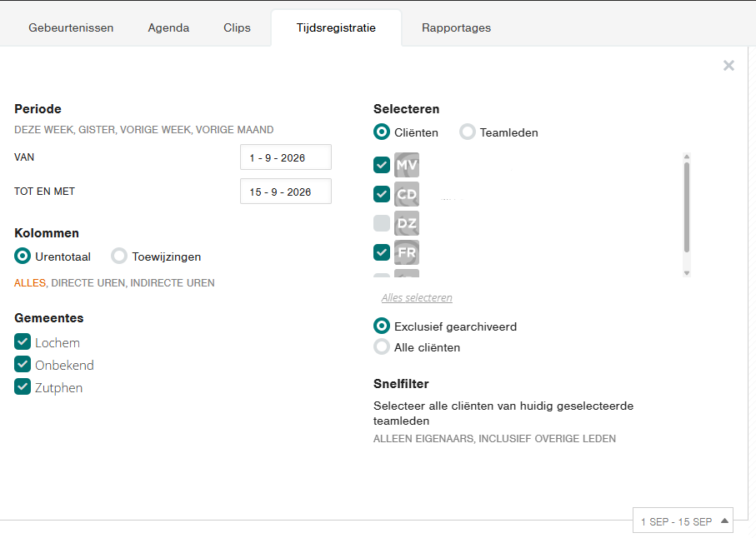Go to the Rapportages tab
Image resolution: width=756 pixels, height=538 pixels.
click(456, 28)
